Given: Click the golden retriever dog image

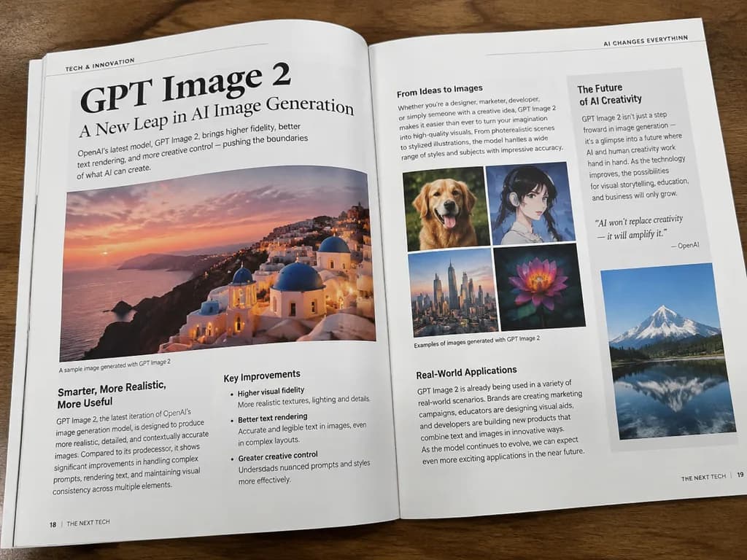Looking at the screenshot, I should tap(446, 208).
